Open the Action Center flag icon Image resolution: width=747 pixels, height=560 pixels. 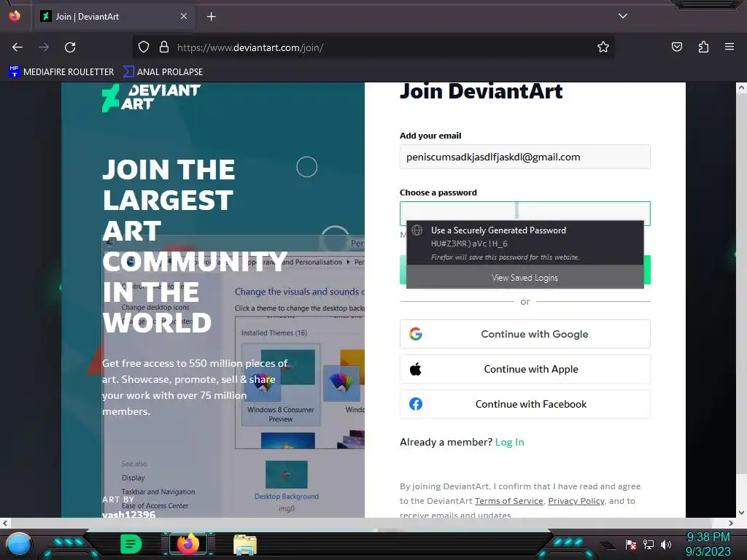coord(631,544)
